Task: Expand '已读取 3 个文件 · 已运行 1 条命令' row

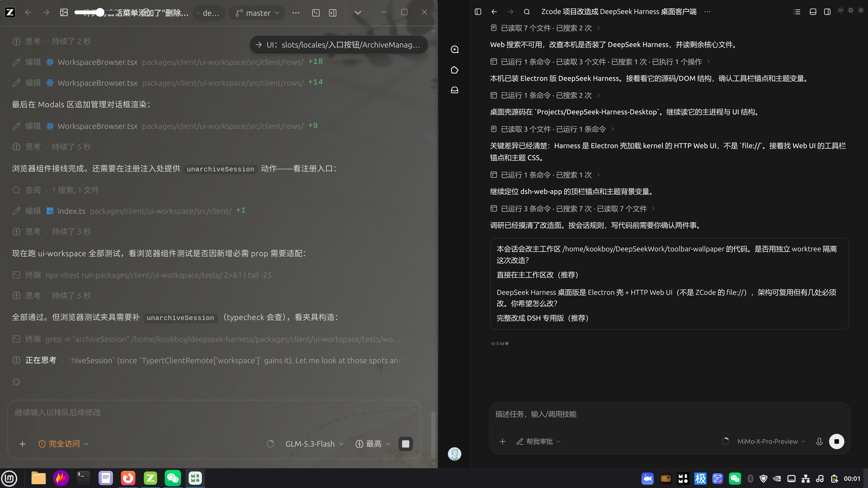Action: click(552, 129)
